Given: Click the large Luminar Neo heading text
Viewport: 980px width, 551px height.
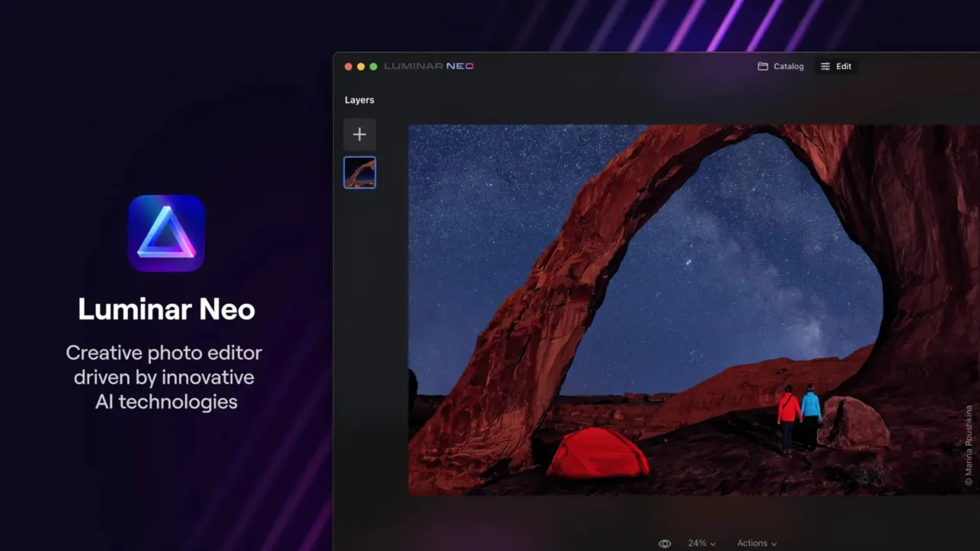Looking at the screenshot, I should point(166,309).
